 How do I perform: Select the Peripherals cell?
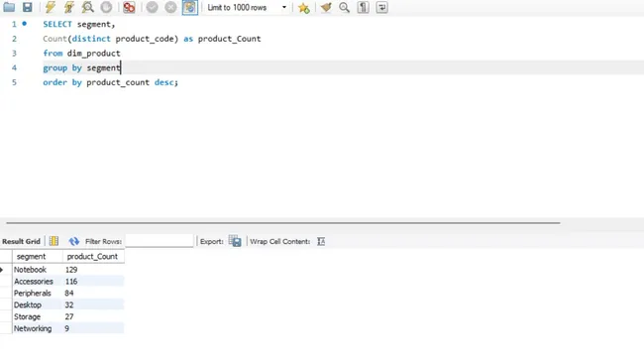click(x=38, y=294)
